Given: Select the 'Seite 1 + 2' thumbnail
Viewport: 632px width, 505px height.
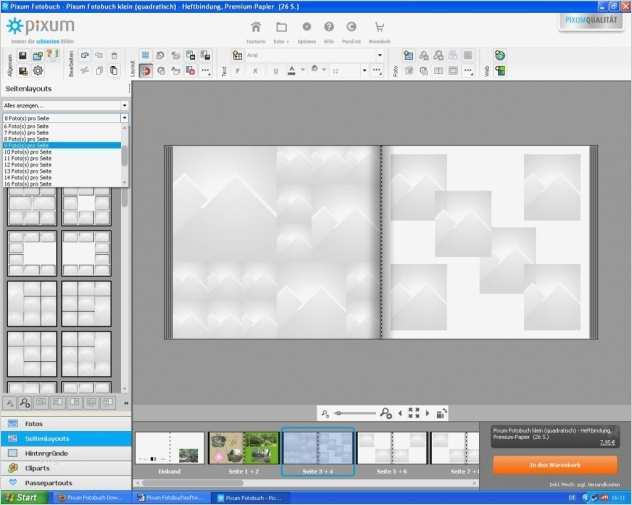Looking at the screenshot, I should [244, 448].
